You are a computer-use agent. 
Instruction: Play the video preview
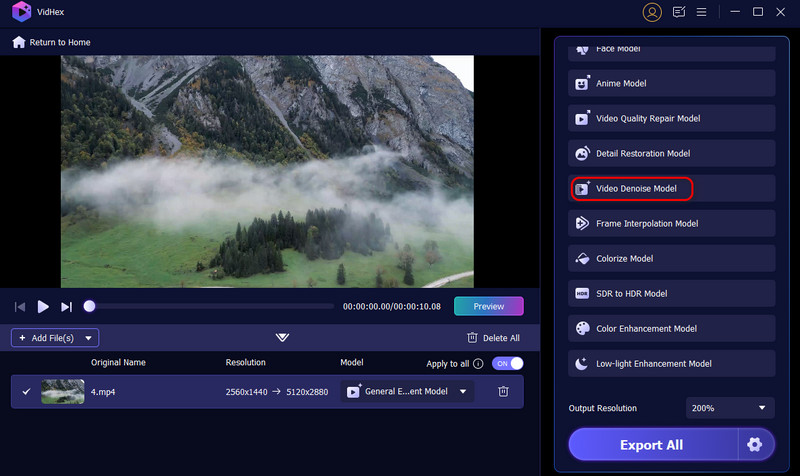[x=43, y=307]
